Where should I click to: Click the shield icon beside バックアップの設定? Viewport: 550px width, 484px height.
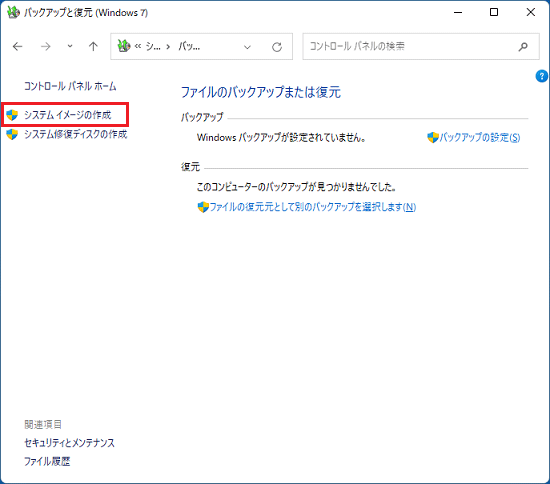(x=433, y=137)
